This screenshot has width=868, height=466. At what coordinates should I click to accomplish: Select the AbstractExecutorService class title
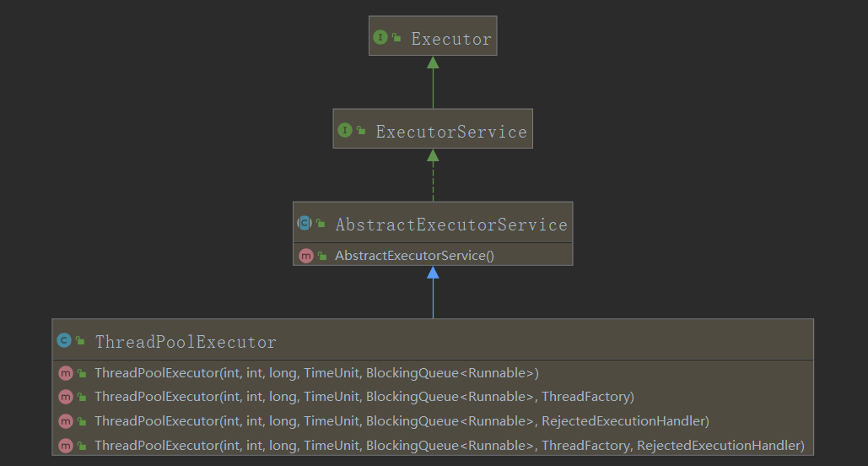click(x=451, y=225)
